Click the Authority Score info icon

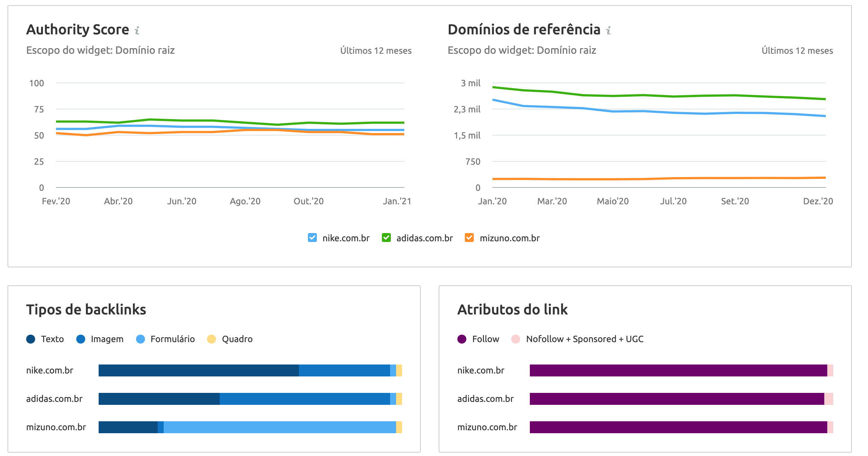tap(137, 30)
